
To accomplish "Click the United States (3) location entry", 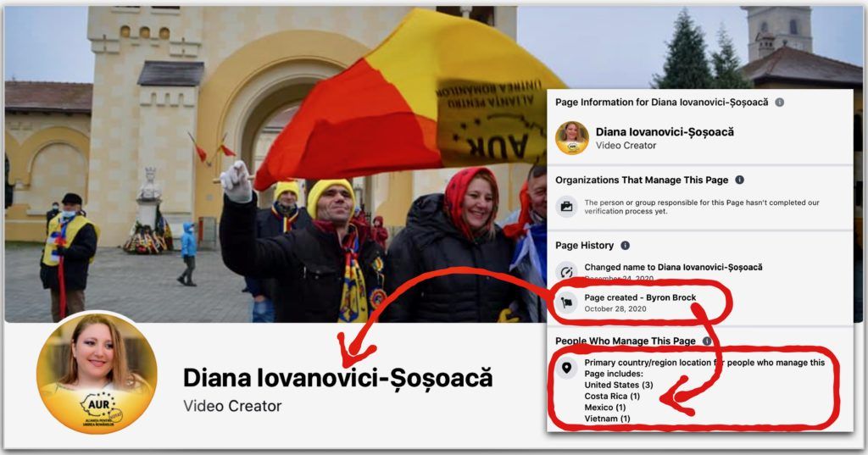I will tap(619, 385).
